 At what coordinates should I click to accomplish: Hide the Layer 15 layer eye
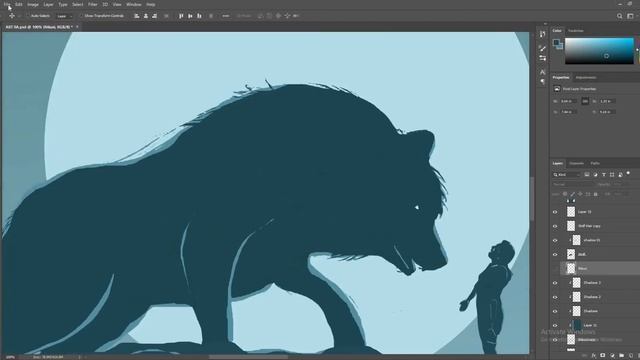[x=555, y=212]
